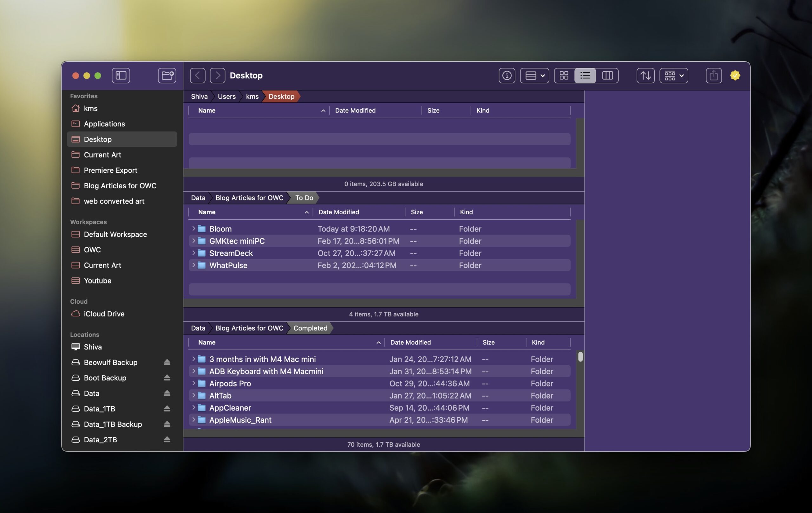Switch to column view
Image resolution: width=812 pixels, height=513 pixels.
607,75
